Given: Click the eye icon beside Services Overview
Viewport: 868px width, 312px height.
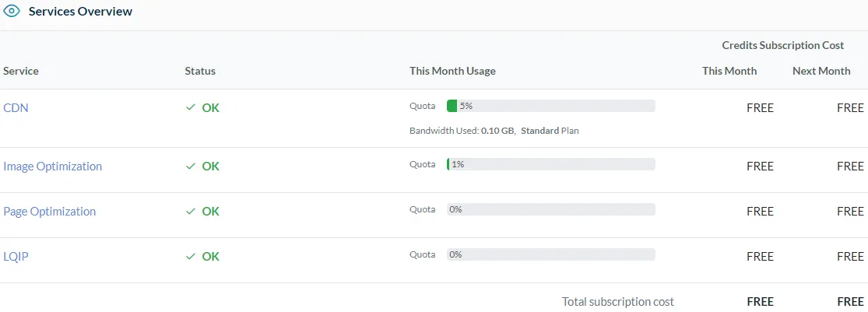Looking at the screenshot, I should [x=12, y=12].
